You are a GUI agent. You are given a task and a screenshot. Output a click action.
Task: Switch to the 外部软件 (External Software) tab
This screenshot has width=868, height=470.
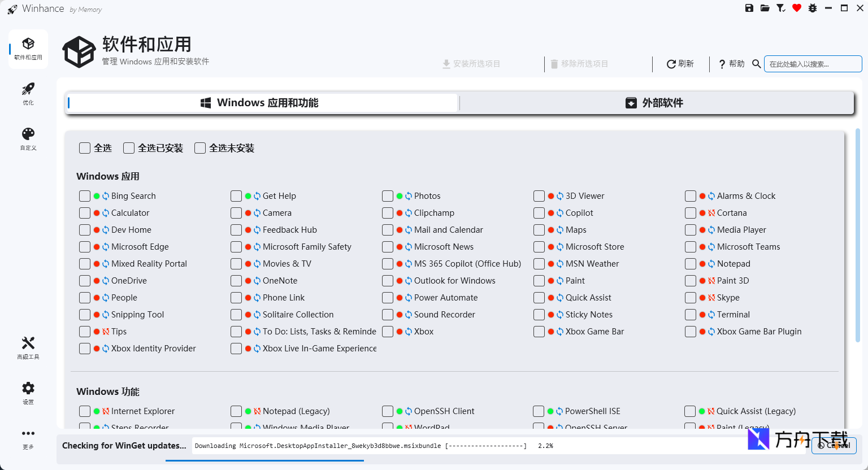point(656,102)
